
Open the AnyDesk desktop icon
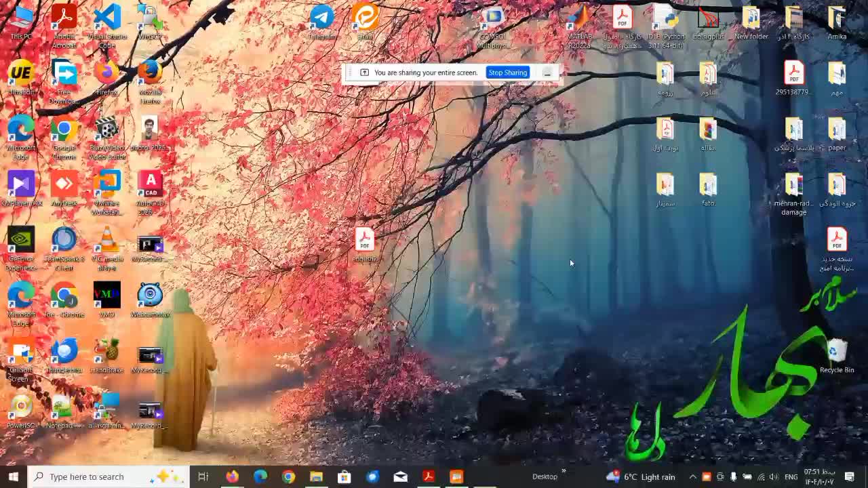(64, 186)
